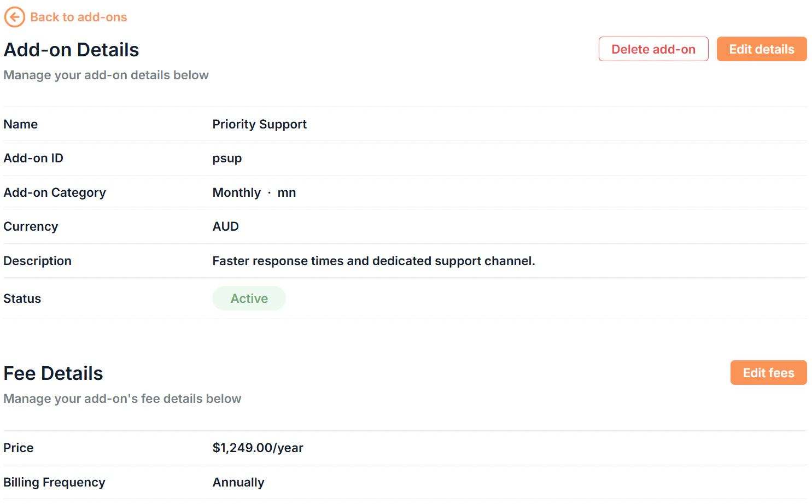Click the add-on description text

(373, 261)
